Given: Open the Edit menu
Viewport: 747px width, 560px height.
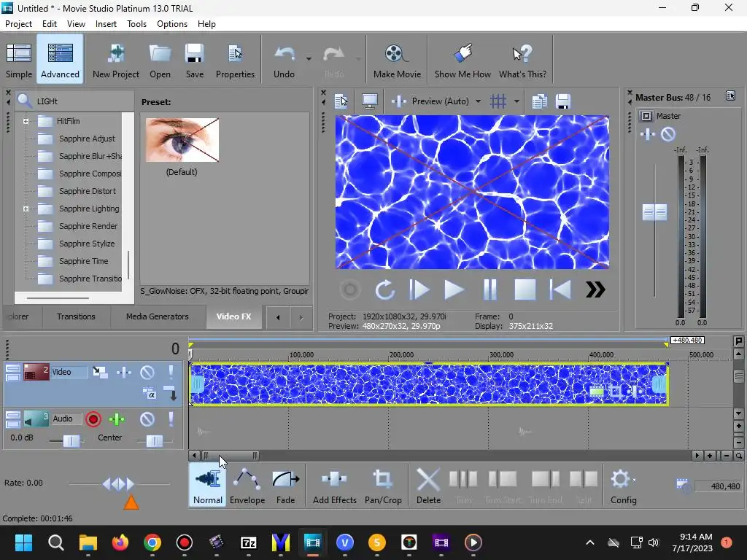Looking at the screenshot, I should click(x=50, y=24).
